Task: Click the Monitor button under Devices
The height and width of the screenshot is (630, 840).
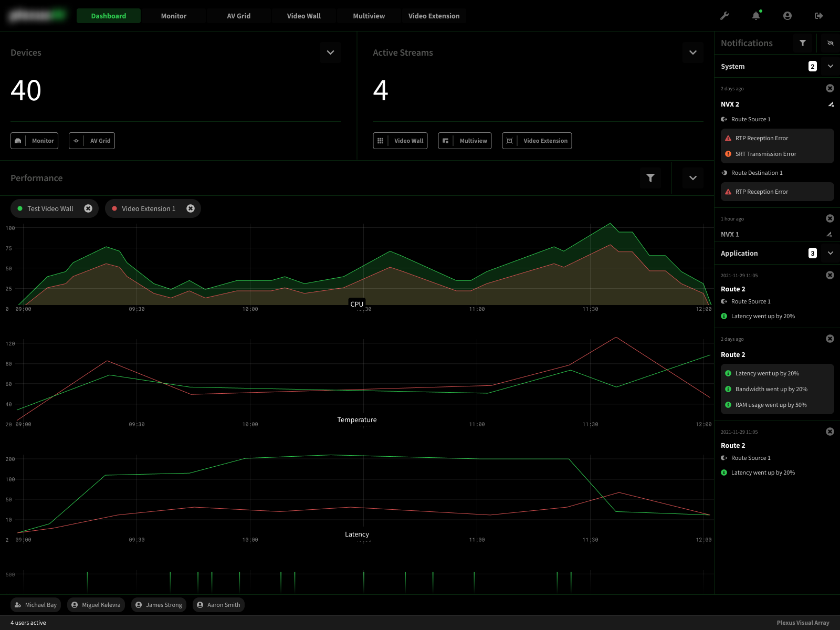Action: [34, 141]
